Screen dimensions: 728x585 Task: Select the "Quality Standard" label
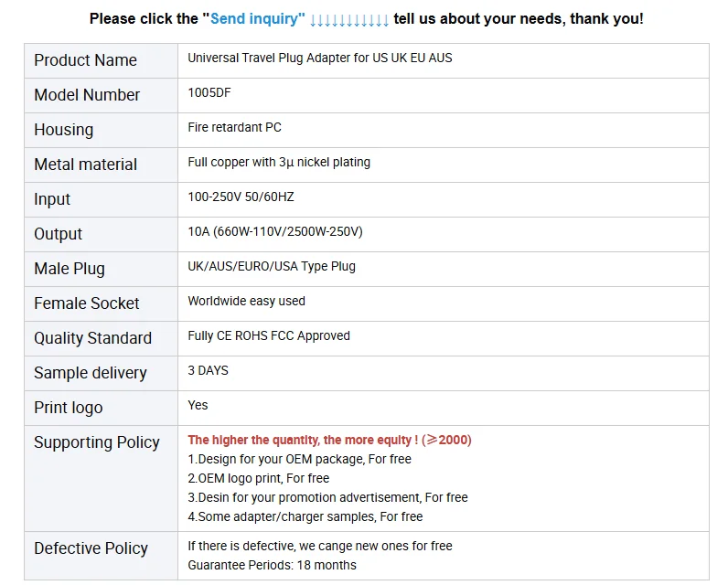tap(93, 338)
